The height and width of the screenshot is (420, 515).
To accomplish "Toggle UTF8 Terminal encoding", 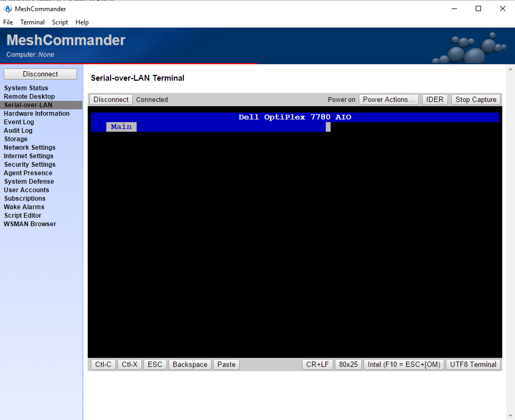I will [474, 365].
